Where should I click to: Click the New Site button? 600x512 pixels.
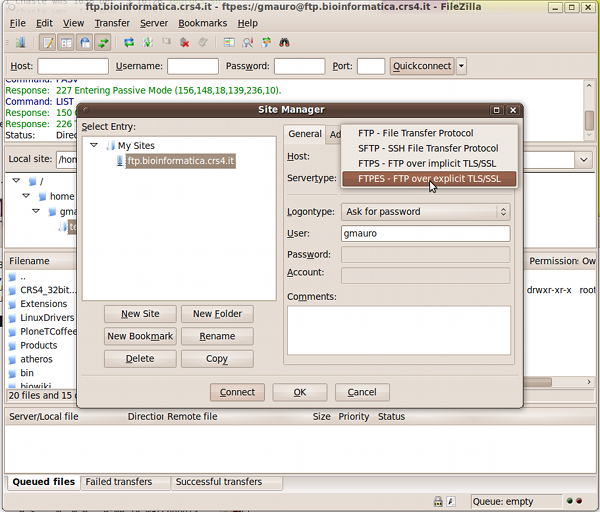[x=140, y=314]
